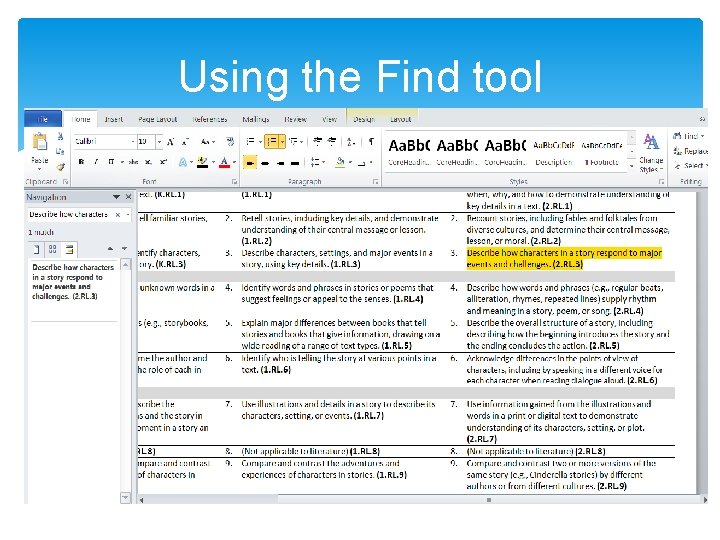Click the Grow Font icon

coord(170,142)
